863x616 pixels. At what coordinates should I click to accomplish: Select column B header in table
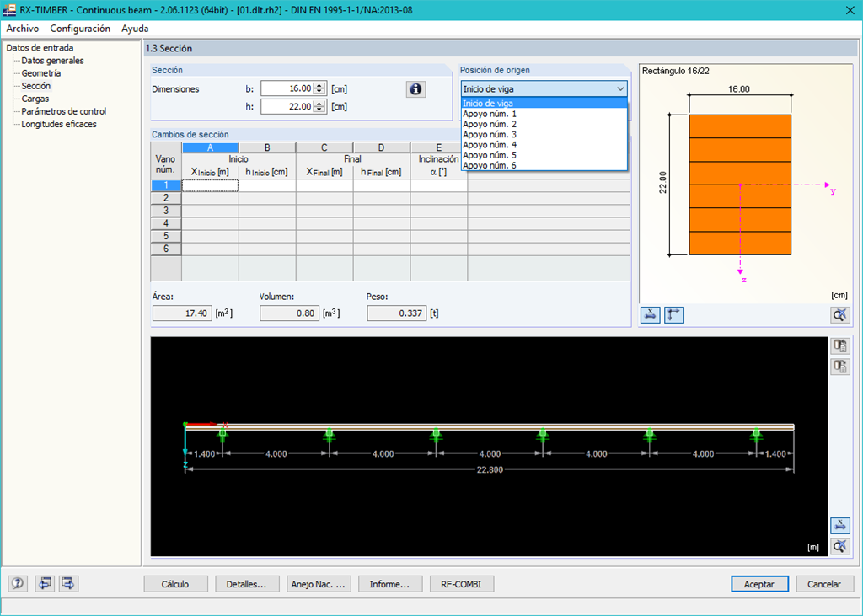coord(267,147)
